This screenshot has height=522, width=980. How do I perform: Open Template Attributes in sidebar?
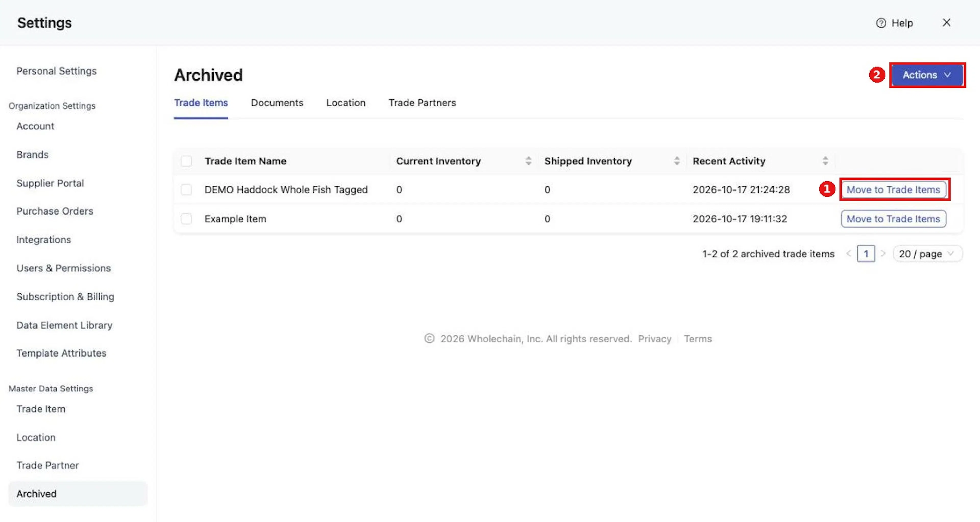point(61,353)
